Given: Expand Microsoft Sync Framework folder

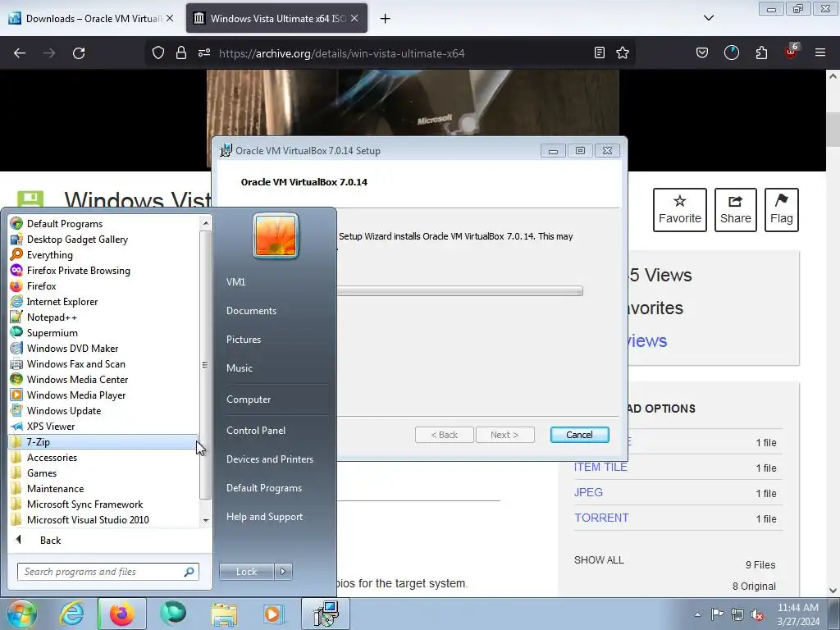Looking at the screenshot, I should tap(84, 504).
